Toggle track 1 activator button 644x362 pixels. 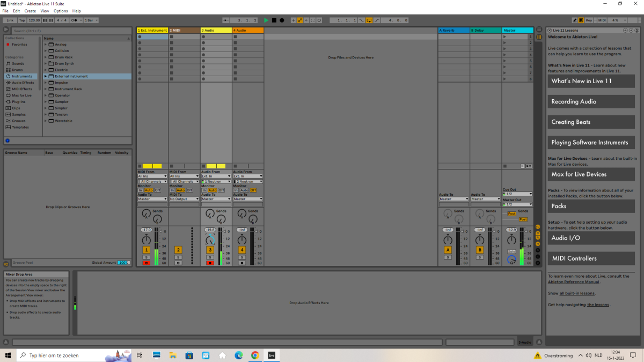point(146,250)
